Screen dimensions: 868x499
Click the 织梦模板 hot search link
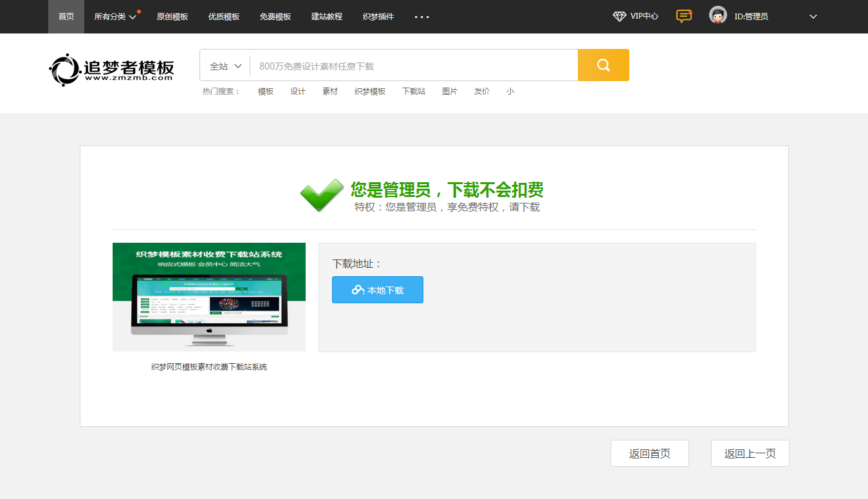[370, 91]
